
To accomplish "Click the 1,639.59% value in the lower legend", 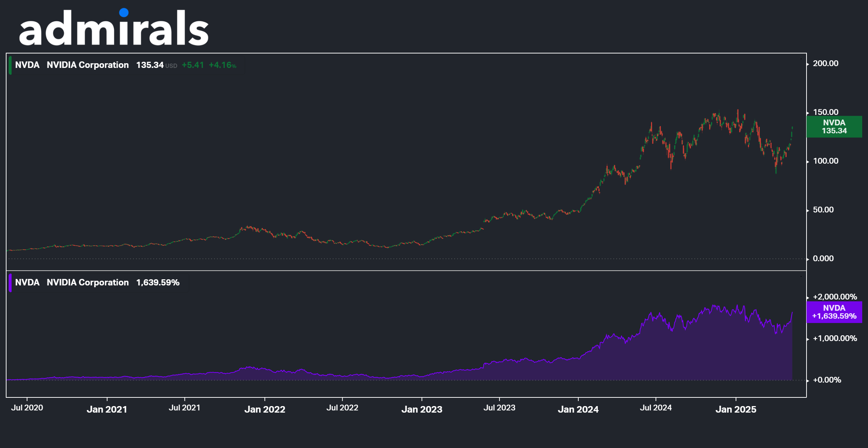I will click(158, 283).
